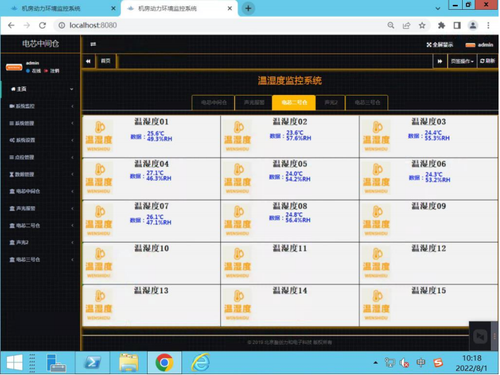Expand the 电芯三号仓 sidebar item
The image size is (500, 375).
click(41, 260)
